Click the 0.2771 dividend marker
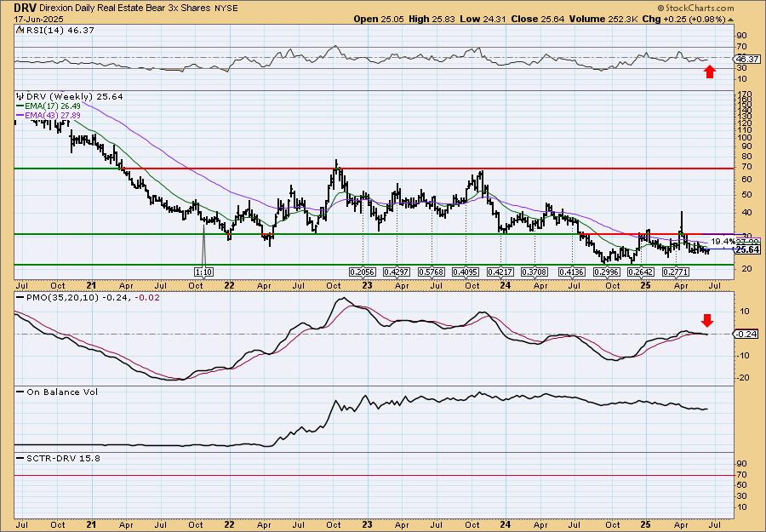Screen dimensions: 766x532 pyautogui.click(x=675, y=272)
